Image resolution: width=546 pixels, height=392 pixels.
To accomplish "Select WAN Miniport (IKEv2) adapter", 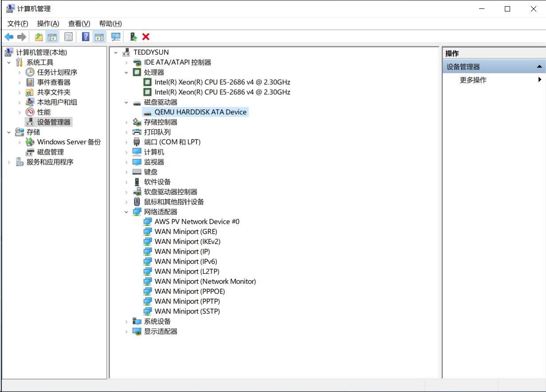I will click(187, 241).
